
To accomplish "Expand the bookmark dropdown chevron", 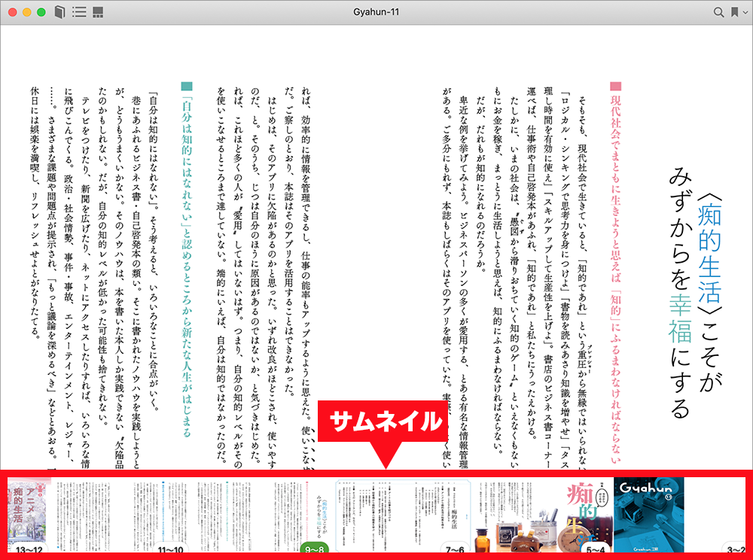I will click(x=745, y=13).
